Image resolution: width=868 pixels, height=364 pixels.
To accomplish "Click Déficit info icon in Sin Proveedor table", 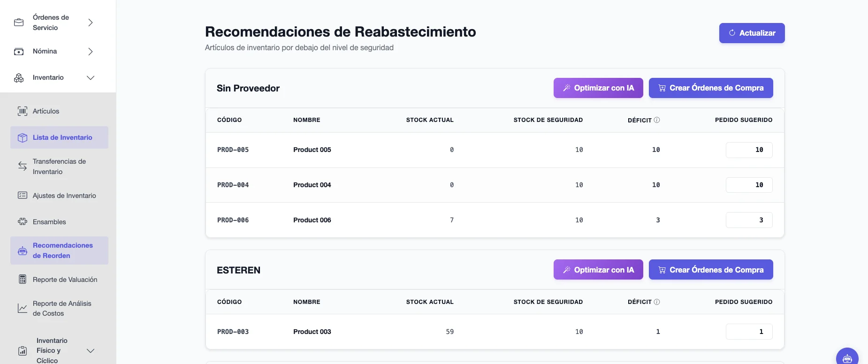I will pyautogui.click(x=657, y=120).
